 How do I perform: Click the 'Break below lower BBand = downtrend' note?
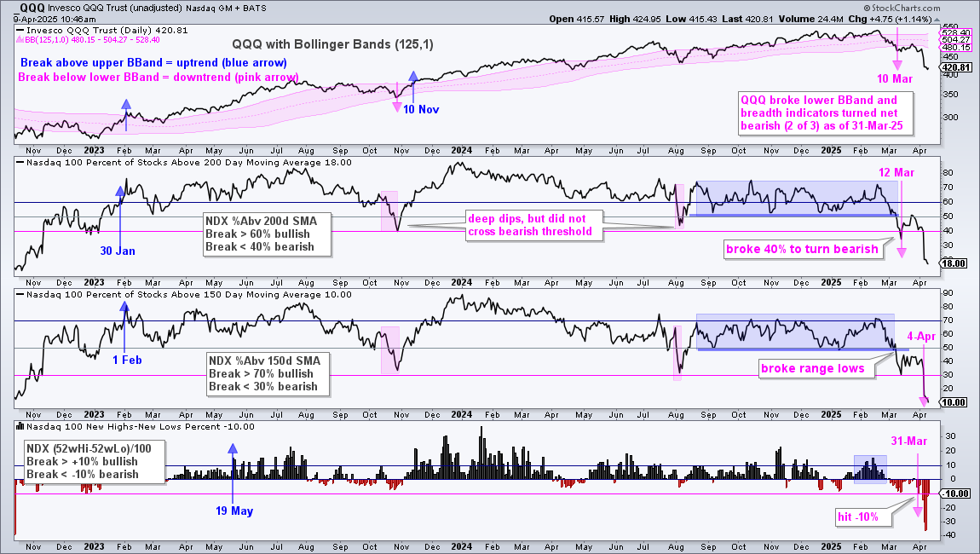[159, 77]
